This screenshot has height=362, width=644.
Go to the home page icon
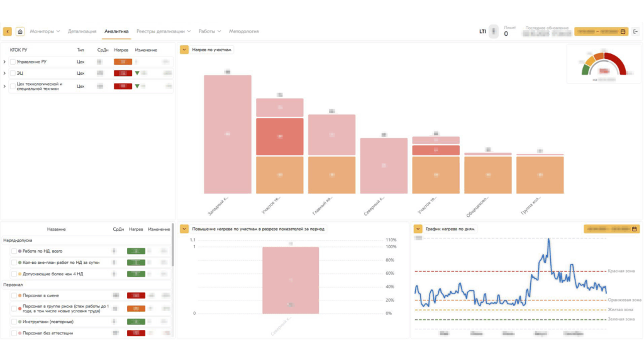coord(20,31)
